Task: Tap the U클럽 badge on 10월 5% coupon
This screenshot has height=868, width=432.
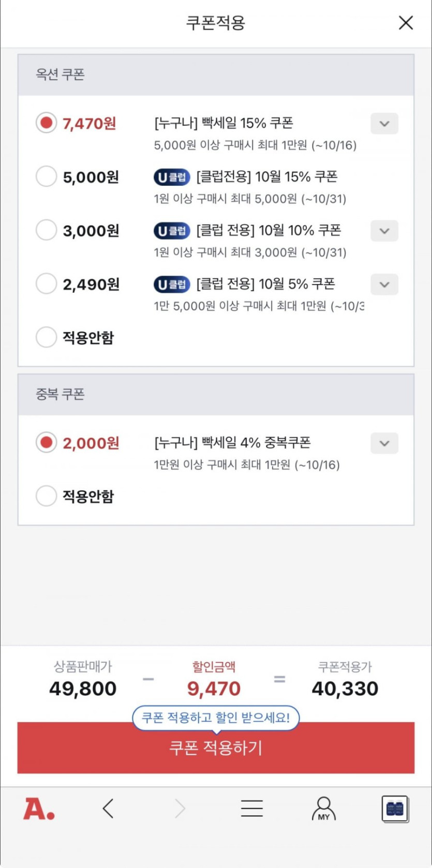Action: pyautogui.click(x=172, y=285)
